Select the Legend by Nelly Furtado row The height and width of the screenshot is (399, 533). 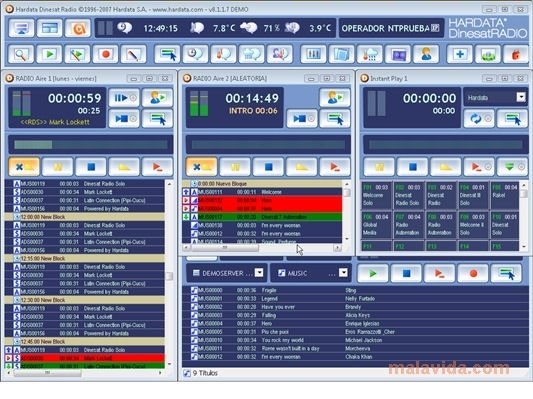coord(355,298)
